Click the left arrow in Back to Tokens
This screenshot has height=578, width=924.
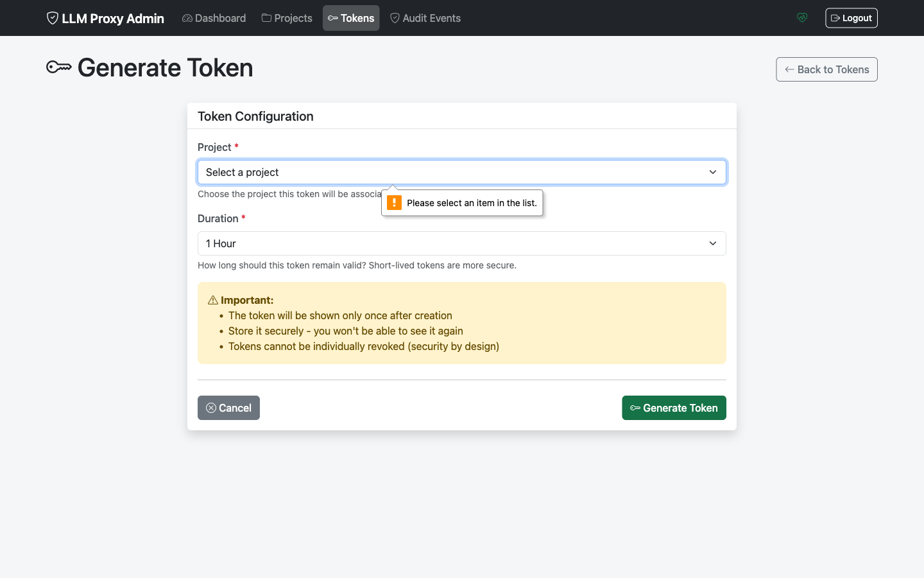tap(789, 69)
